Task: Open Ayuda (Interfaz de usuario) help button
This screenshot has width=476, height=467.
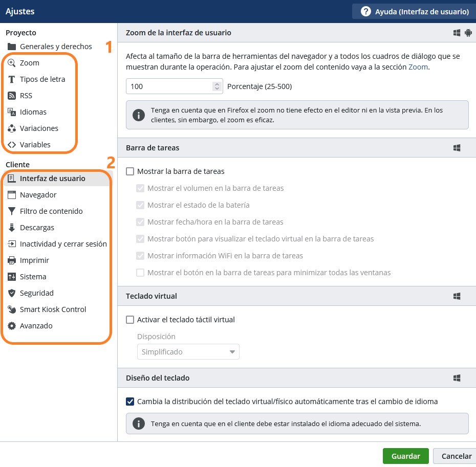Action: (x=415, y=12)
